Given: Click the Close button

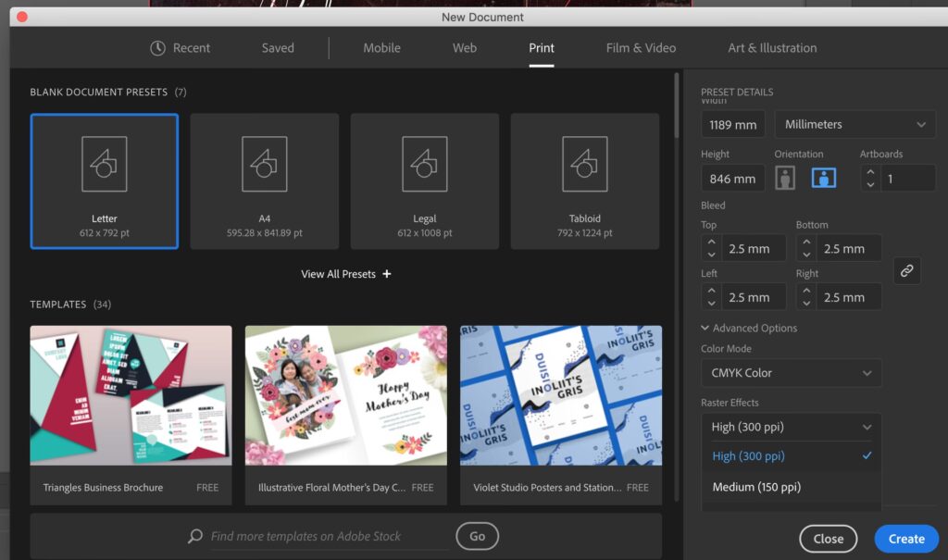Looking at the screenshot, I should (828, 539).
